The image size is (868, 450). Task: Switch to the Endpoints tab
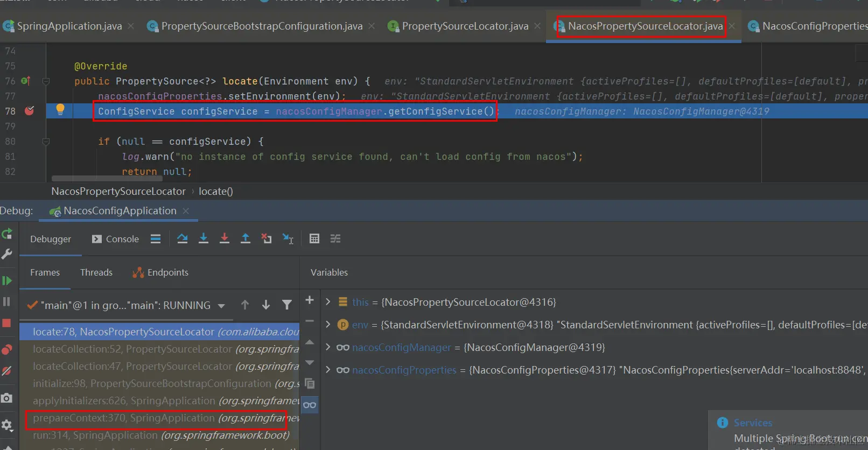160,272
